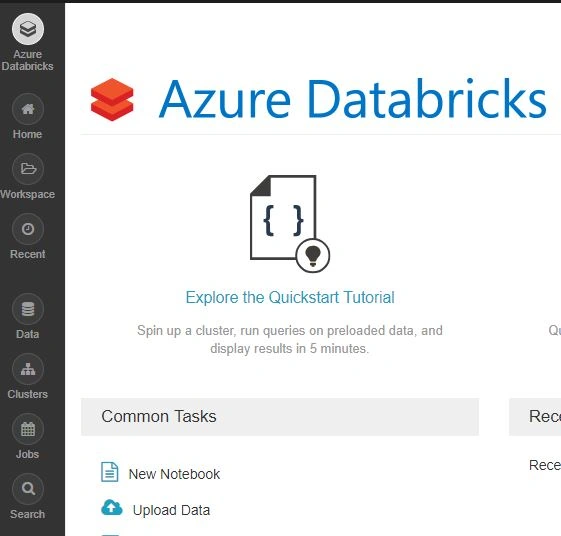Open the Jobs calendar icon
Image resolution: width=561 pixels, height=536 pixels.
tap(28, 429)
